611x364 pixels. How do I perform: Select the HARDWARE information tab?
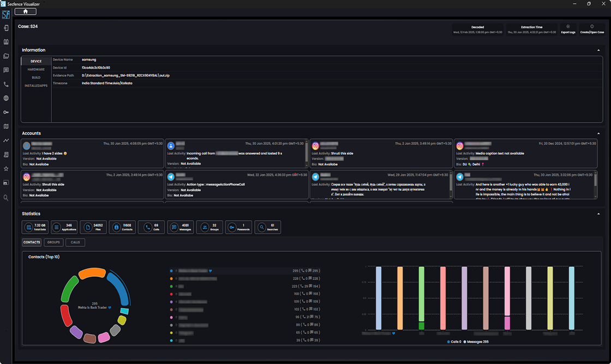[x=36, y=69]
